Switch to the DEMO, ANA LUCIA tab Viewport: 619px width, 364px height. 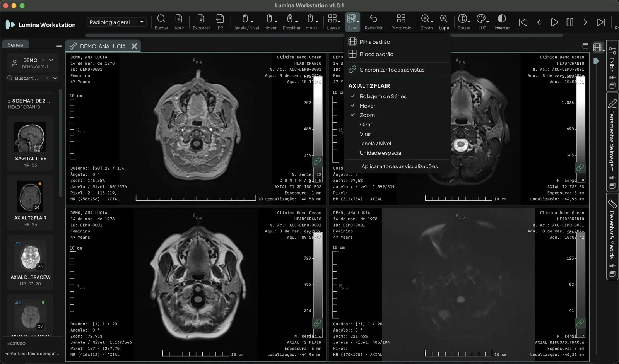pos(103,46)
